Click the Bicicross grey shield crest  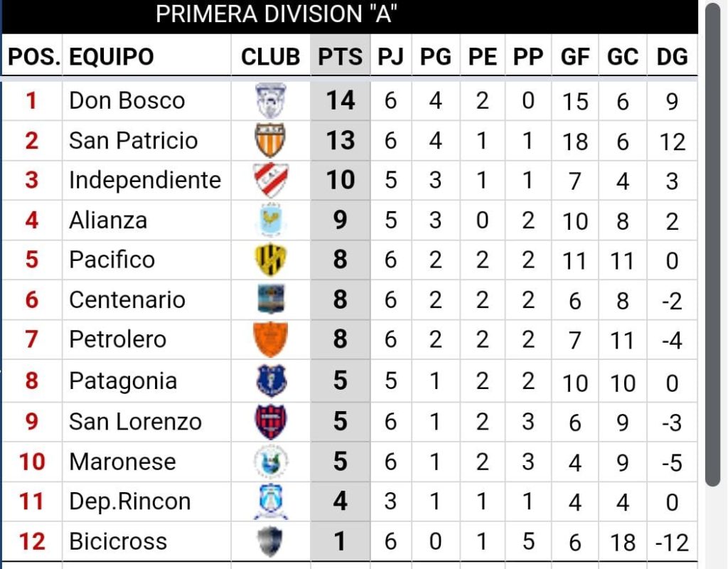click(x=270, y=541)
